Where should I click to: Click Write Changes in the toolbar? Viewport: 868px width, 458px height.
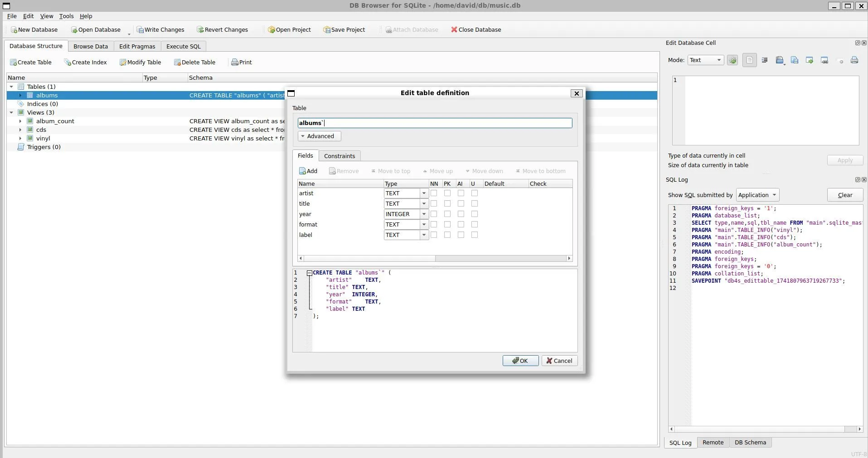coord(161,30)
